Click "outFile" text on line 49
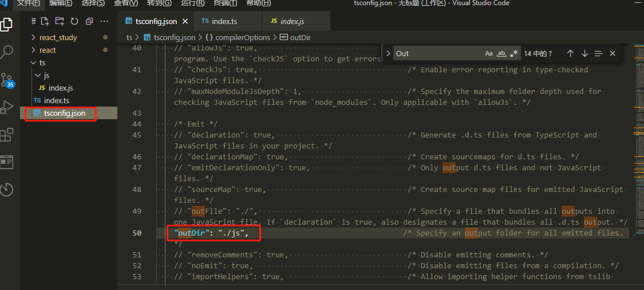The image size is (644, 290). 207,211
